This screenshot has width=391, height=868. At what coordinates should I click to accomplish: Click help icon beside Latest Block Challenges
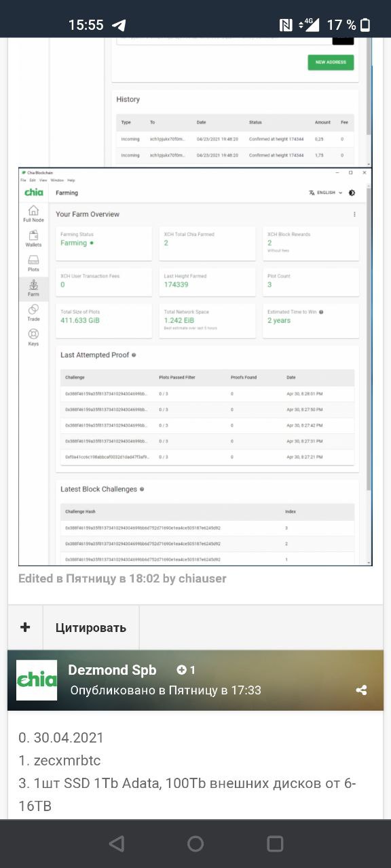[x=142, y=489]
